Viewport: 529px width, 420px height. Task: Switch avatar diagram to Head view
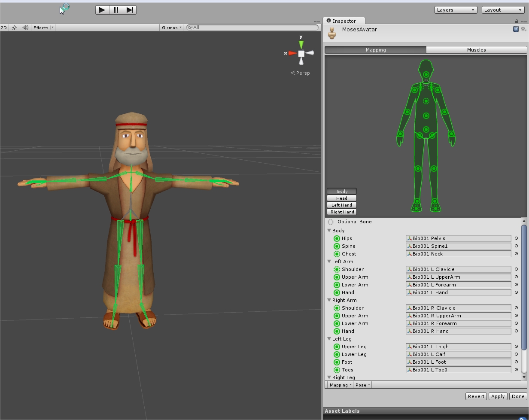tap(342, 198)
